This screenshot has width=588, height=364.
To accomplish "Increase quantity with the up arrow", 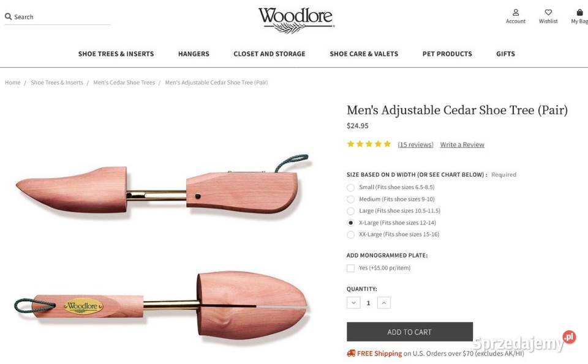I will point(383,303).
